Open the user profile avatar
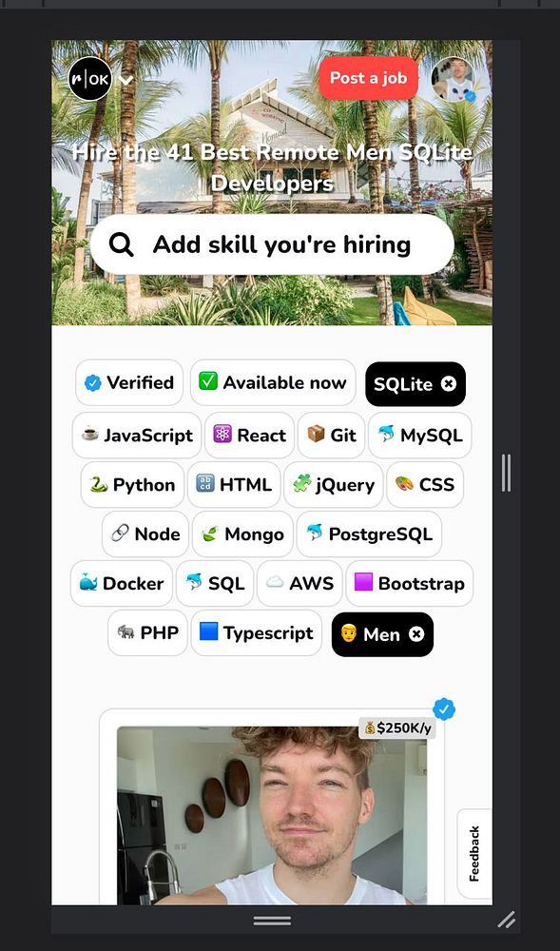 point(454,80)
